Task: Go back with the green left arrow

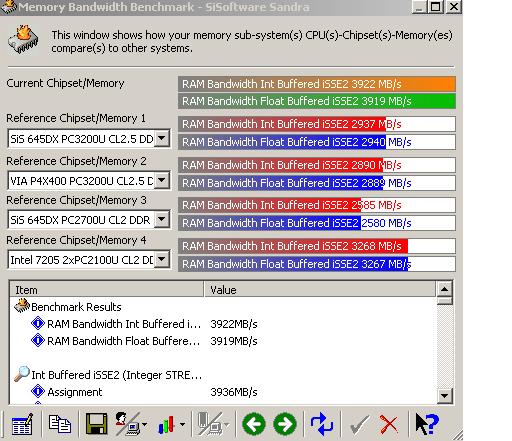Action: (x=254, y=424)
